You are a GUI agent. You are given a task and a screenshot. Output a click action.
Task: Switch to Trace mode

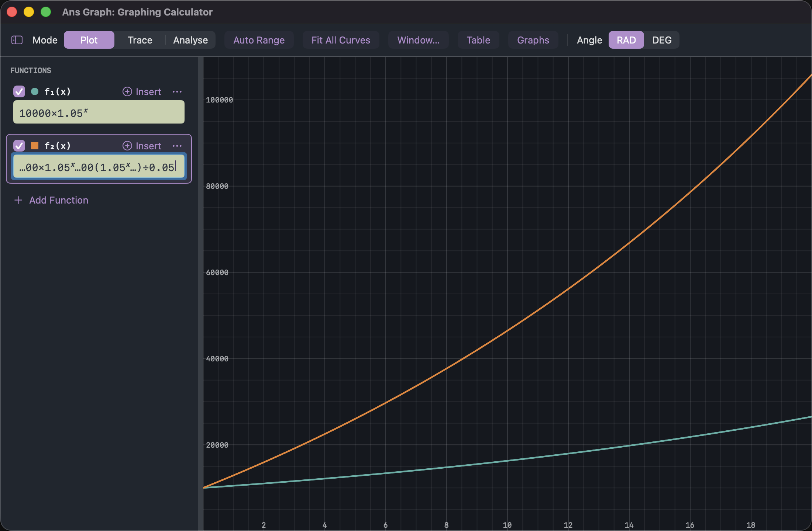pos(140,40)
